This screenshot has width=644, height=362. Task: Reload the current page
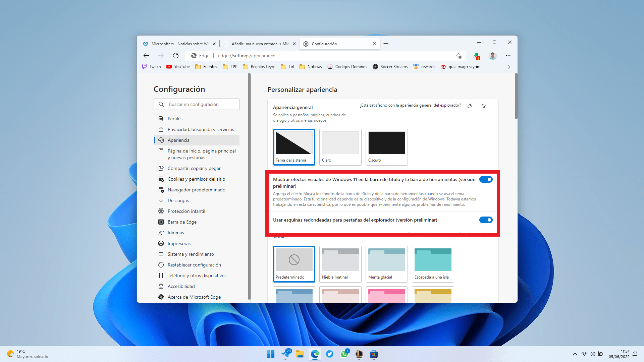(175, 56)
